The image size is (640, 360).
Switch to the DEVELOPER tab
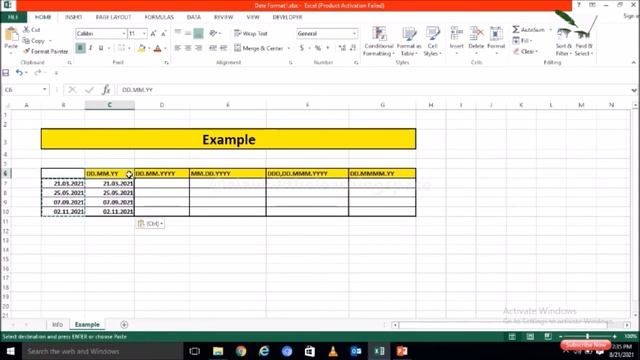[x=287, y=17]
